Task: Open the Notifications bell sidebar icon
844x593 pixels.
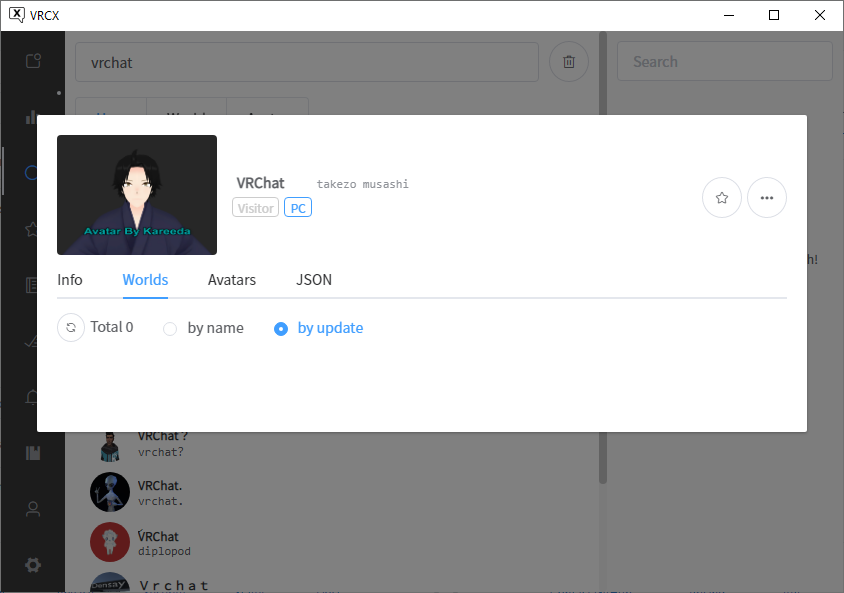Action: pyautogui.click(x=31, y=398)
